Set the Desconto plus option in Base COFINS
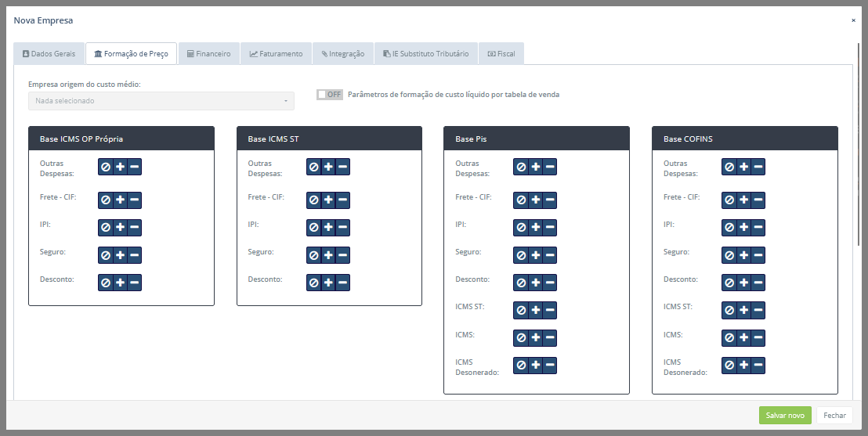868x436 pixels. [x=743, y=283]
